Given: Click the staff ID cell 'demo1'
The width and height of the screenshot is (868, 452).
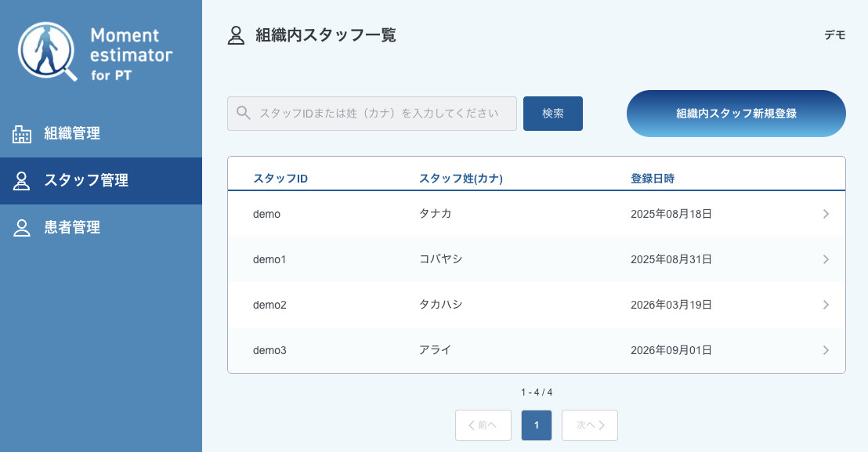Looking at the screenshot, I should 269,259.
